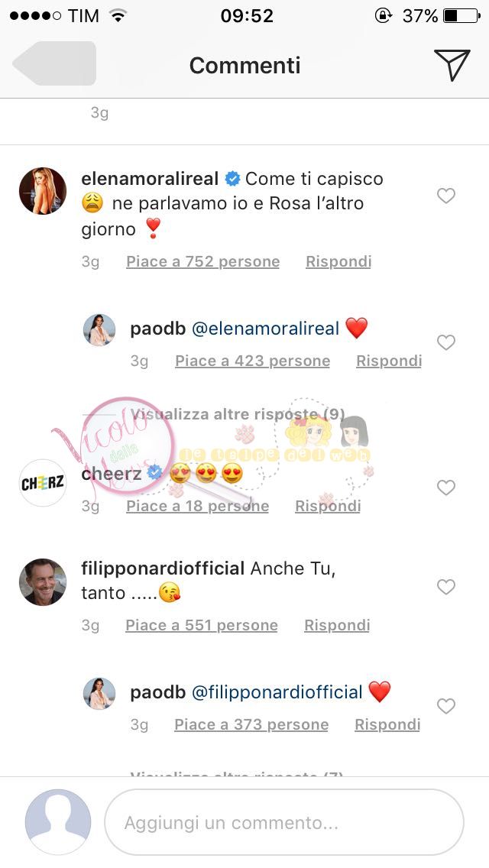Like paodb's reply to elenamoralireal

click(445, 342)
